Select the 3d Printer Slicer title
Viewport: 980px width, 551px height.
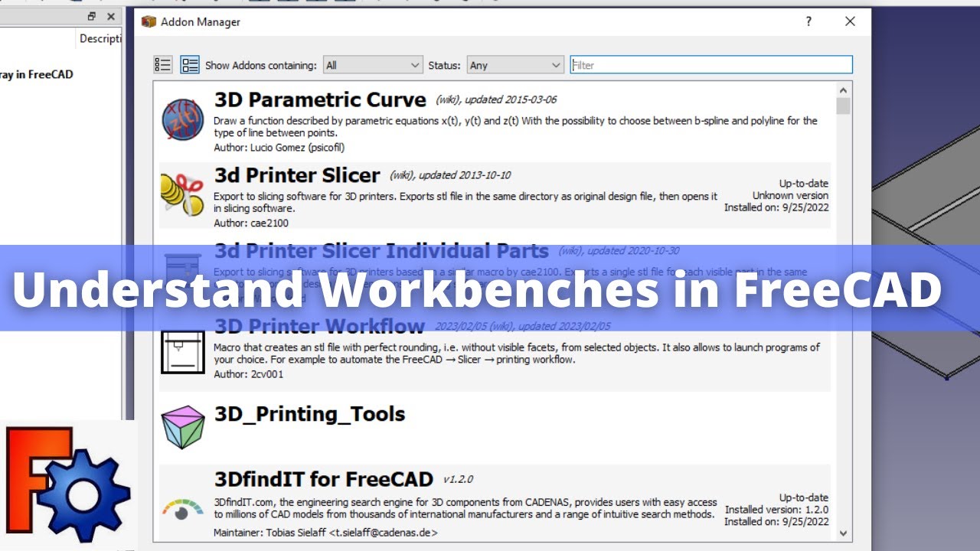coord(297,175)
